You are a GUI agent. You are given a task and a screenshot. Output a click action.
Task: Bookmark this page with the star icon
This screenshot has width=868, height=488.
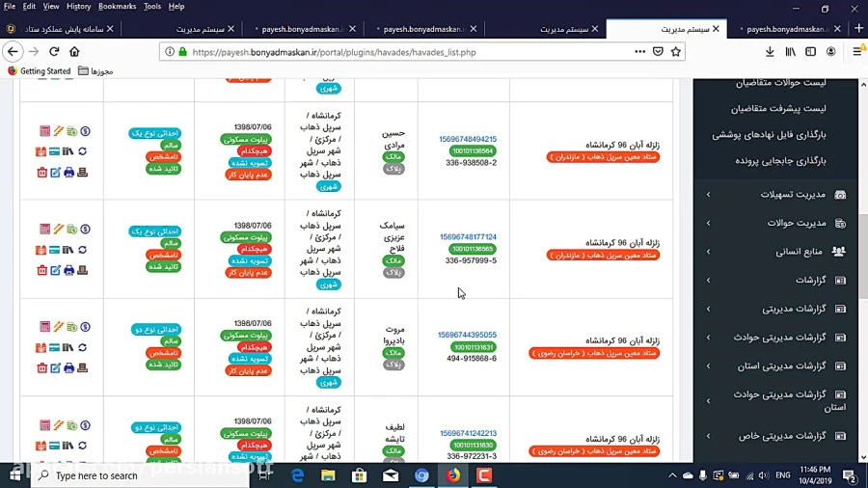pyautogui.click(x=676, y=52)
